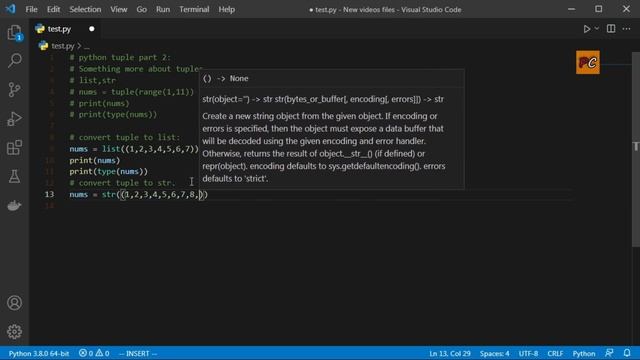Screen dimensions: 640x360
Task: Minimize the VS Code window
Action: [571, 9]
